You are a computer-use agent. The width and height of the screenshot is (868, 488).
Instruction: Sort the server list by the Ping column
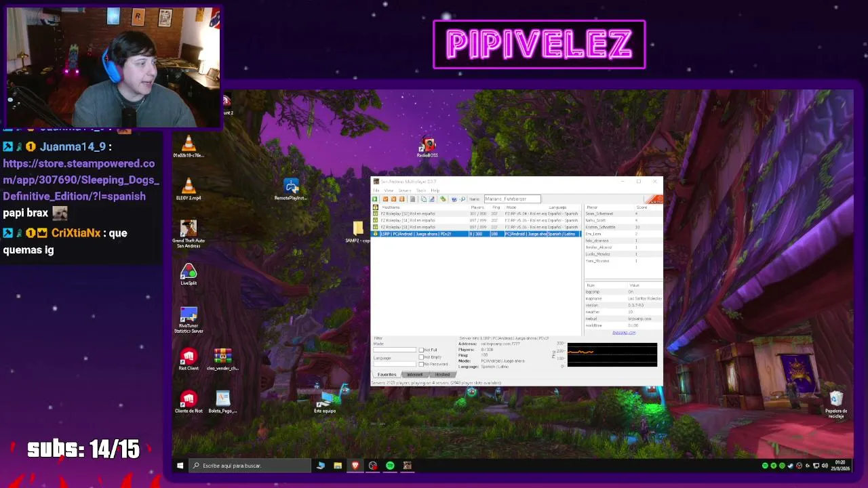tap(496, 207)
